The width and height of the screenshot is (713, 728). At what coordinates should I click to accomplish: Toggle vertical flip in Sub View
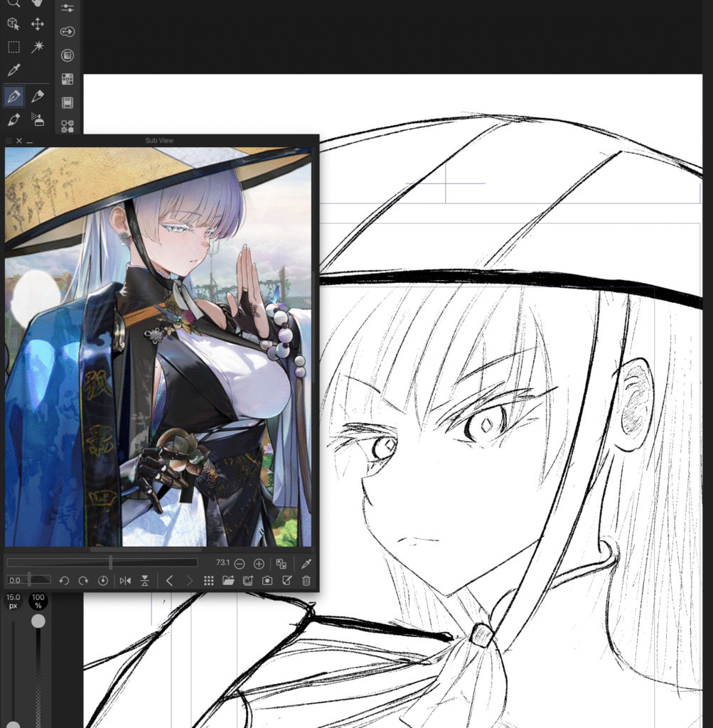tap(145, 581)
